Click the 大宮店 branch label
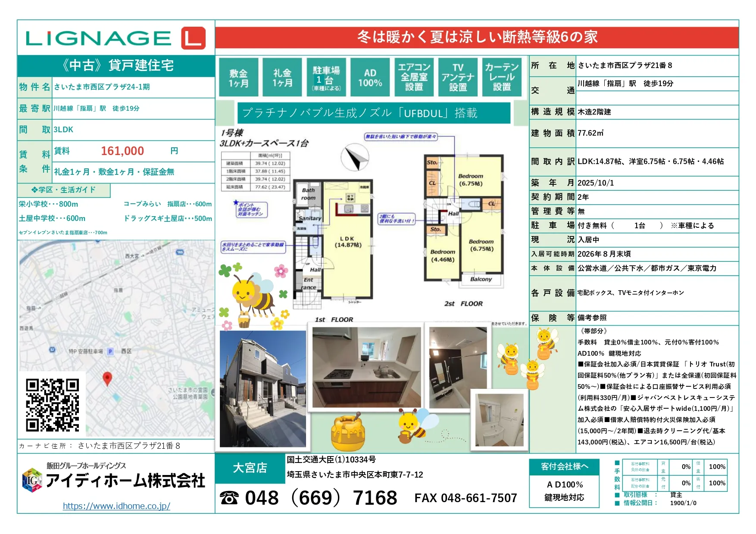Image resolution: width=756 pixels, height=534 pixels. pyautogui.click(x=250, y=468)
